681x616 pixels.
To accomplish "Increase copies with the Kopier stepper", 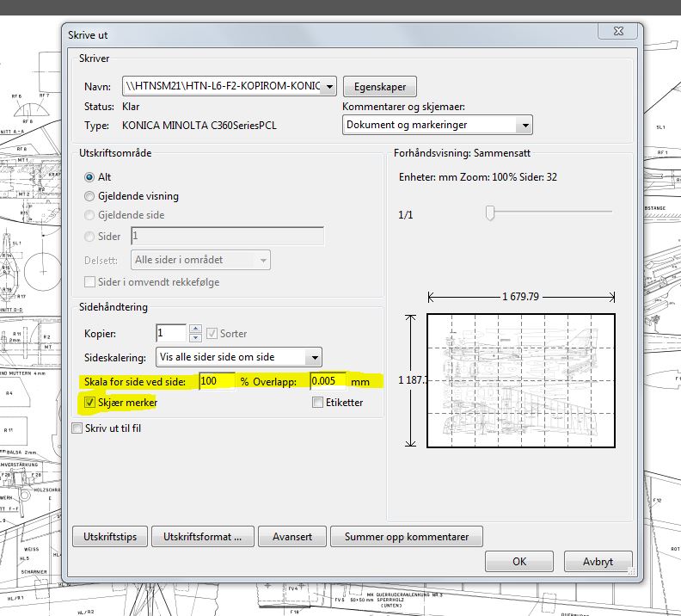I will pos(195,329).
